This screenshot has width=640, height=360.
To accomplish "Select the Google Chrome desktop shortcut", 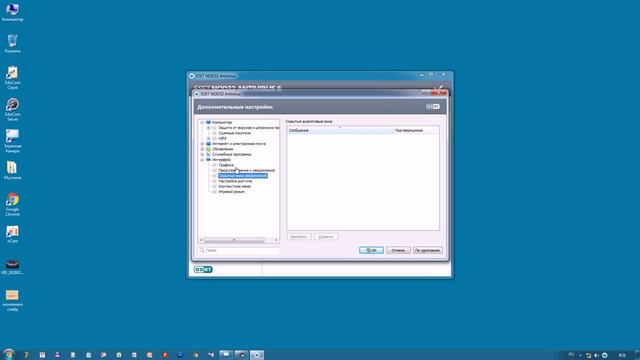I will coord(12,204).
